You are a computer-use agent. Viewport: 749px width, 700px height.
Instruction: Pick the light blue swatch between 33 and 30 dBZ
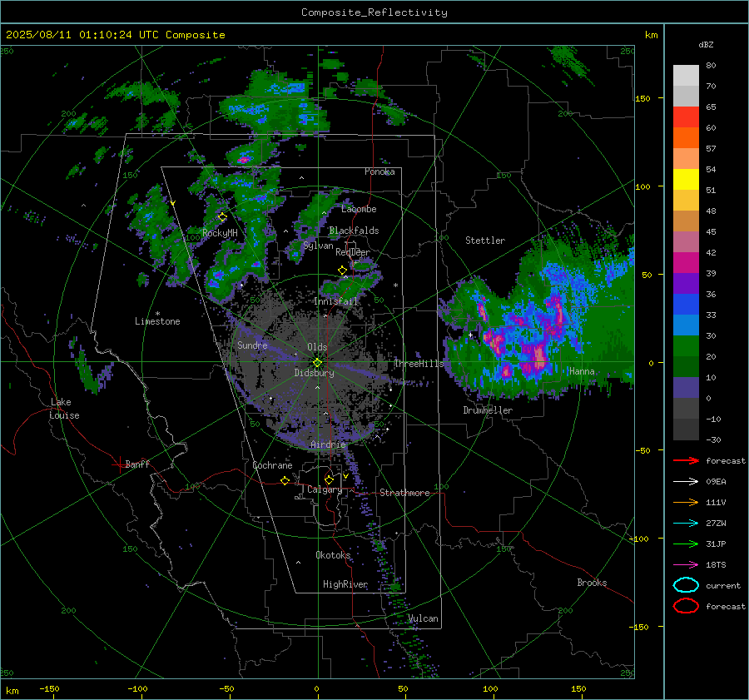point(686,325)
